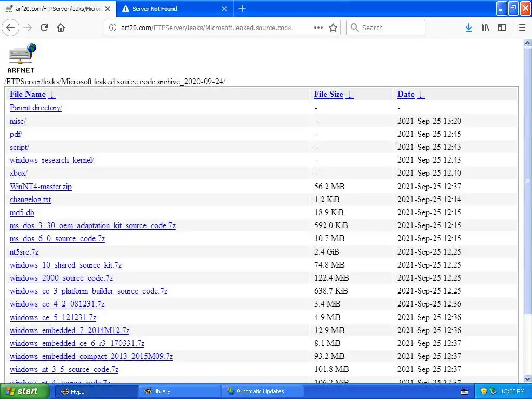Download windows_10_shared_source_kit.7z

point(65,265)
